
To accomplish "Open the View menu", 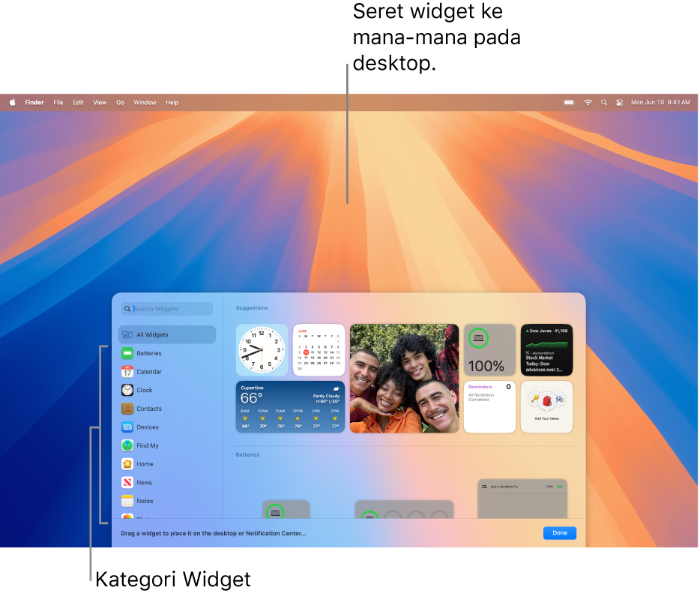I will point(100,103).
